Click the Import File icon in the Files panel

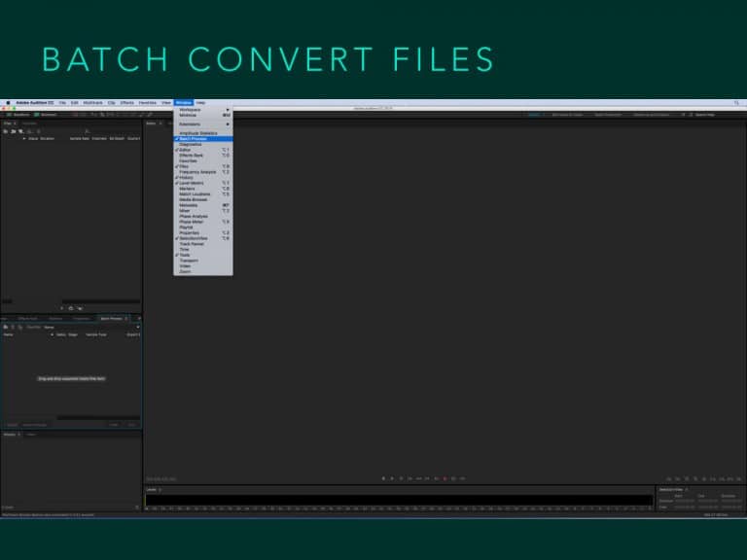point(14,131)
